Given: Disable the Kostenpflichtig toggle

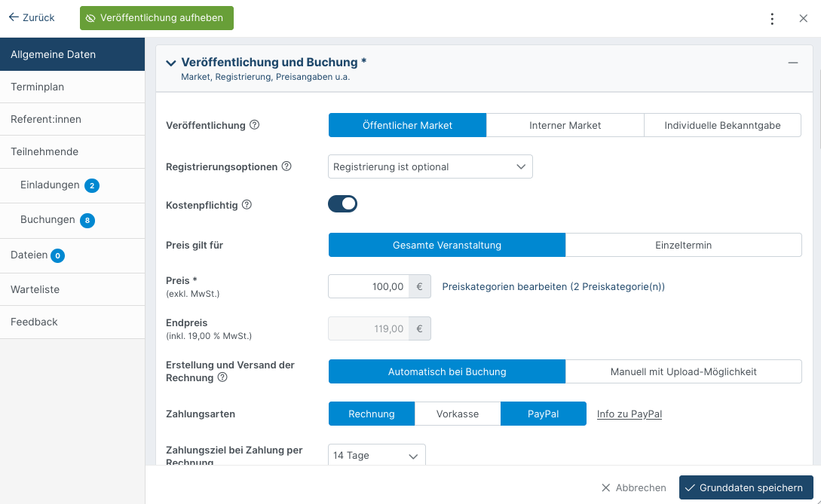Looking at the screenshot, I should tap(342, 203).
